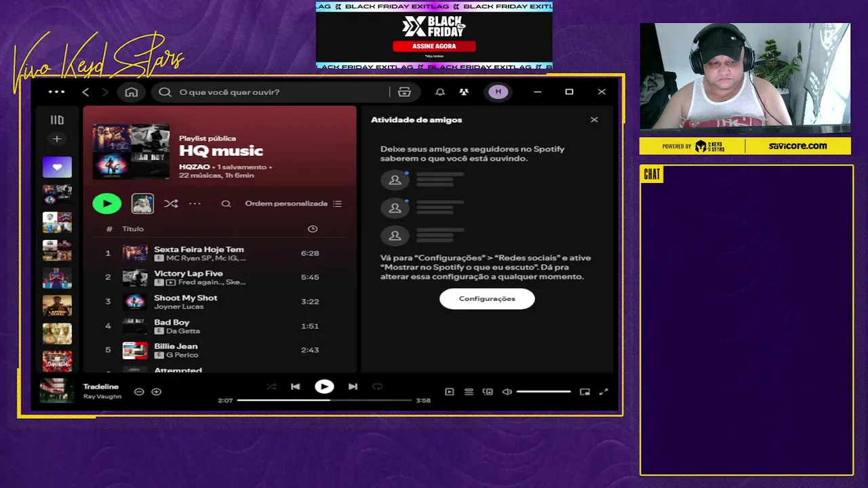Maximize the Spotify window
Screen dimensions: 868x488
pyautogui.click(x=570, y=92)
